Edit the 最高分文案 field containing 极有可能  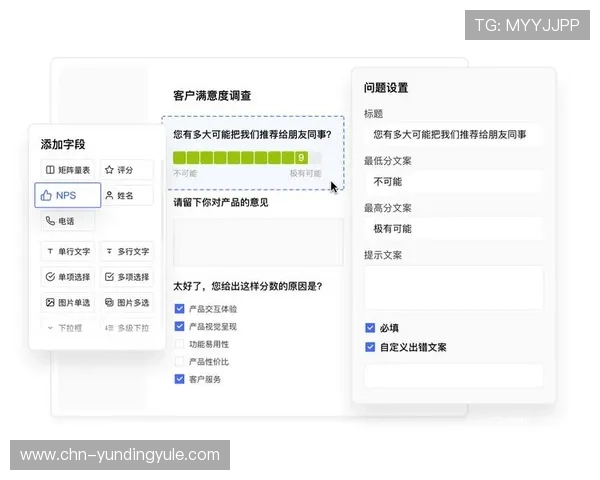[x=454, y=229]
